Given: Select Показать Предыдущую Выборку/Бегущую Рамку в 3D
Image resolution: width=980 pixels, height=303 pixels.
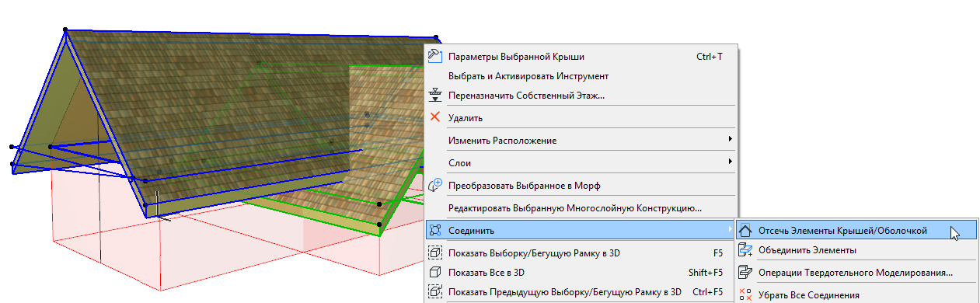Looking at the screenshot, I should (x=580, y=292).
